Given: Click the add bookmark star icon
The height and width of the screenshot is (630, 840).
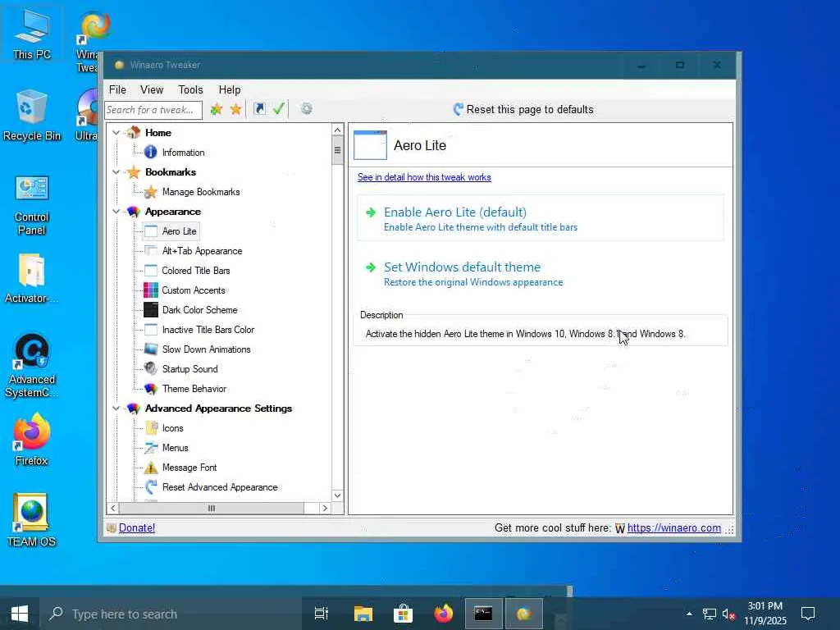Looking at the screenshot, I should tap(217, 109).
